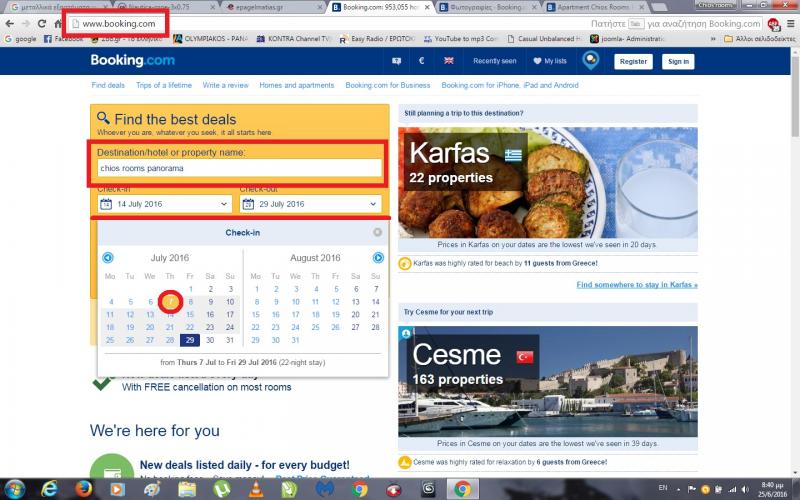Viewport: 800px width, 500px height.
Task: Click the EN language indicator in tray
Action: coord(663,488)
